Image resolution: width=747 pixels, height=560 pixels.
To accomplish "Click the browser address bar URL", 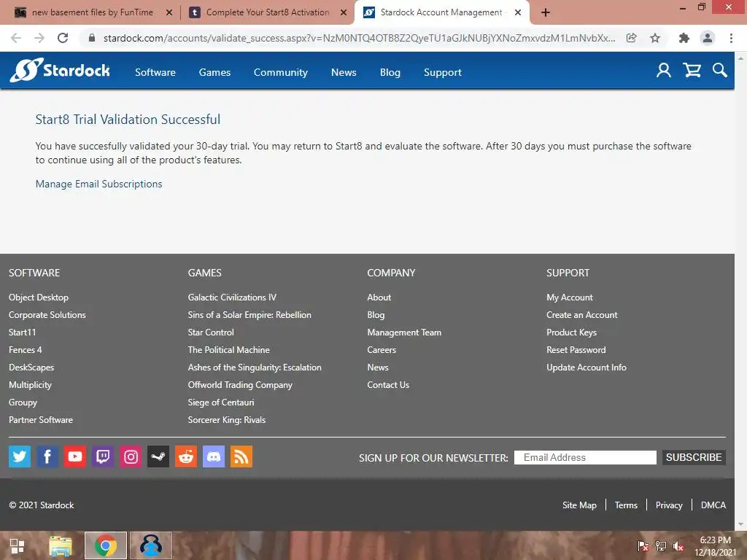I will coord(359,38).
